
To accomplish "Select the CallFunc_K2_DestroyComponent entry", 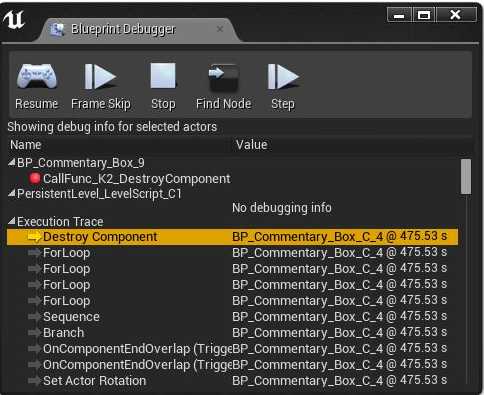I will point(232,179).
